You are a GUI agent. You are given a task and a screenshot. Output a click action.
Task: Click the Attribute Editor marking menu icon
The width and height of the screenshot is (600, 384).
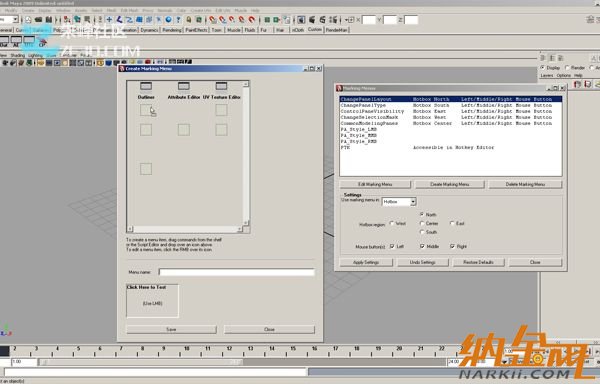pos(184,86)
